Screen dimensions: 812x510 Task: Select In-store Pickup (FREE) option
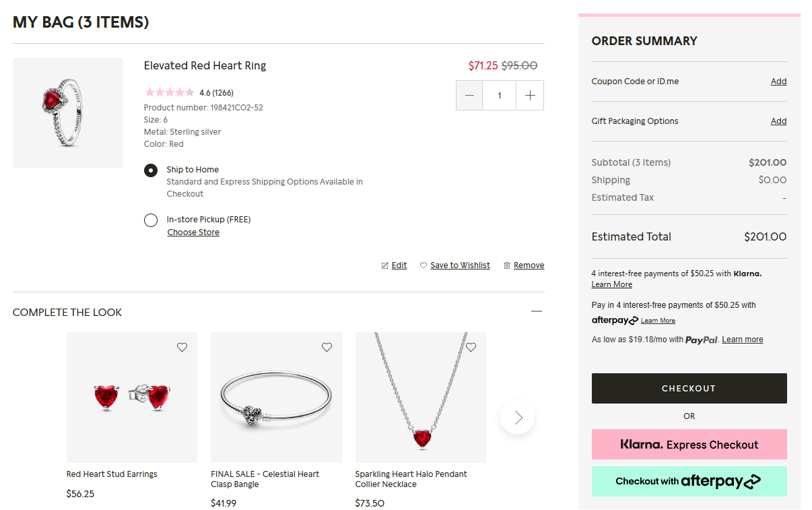[151, 220]
